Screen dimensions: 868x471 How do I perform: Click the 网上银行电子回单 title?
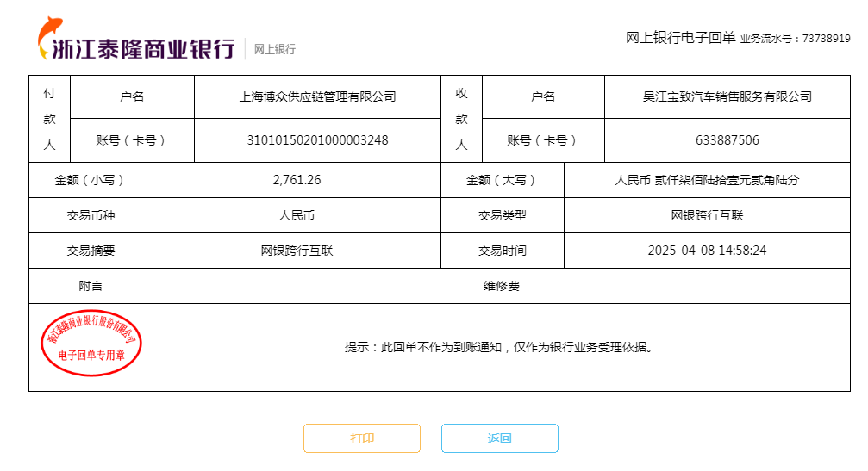pyautogui.click(x=680, y=38)
